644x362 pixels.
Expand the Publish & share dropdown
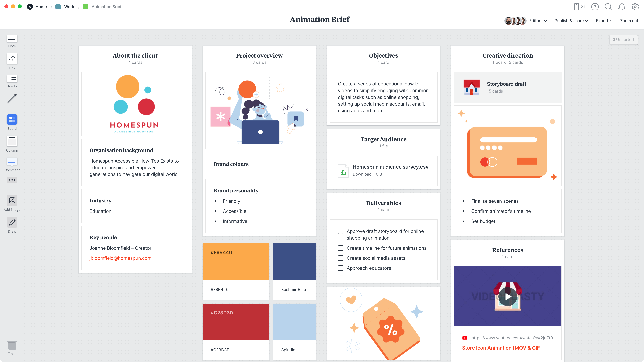(x=571, y=20)
